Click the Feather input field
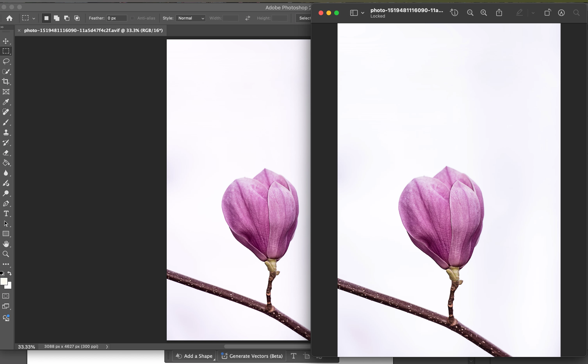The width and height of the screenshot is (588, 364). point(116,18)
